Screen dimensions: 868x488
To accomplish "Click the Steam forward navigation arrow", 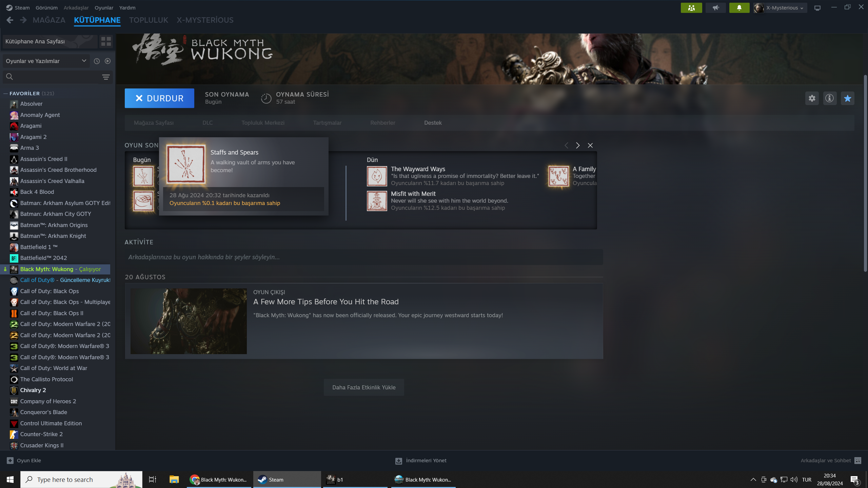I will click(23, 20).
